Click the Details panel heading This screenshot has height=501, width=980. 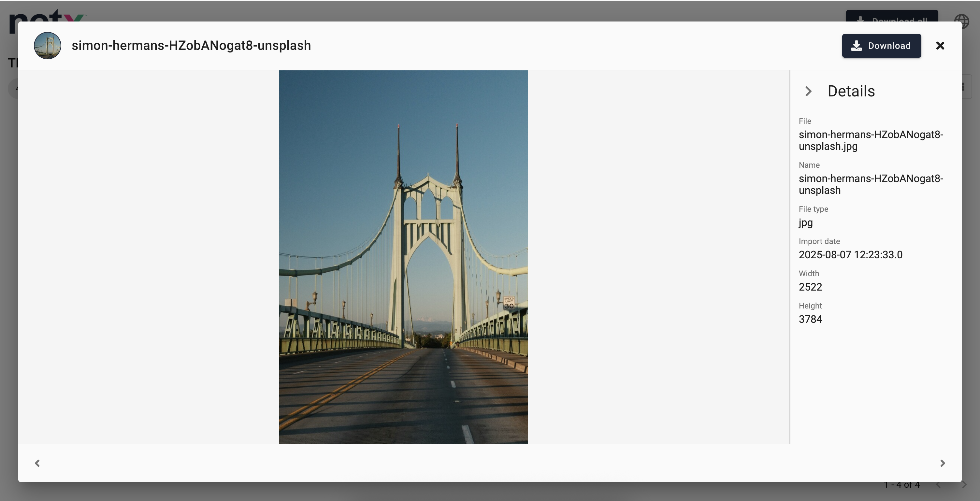pyautogui.click(x=851, y=91)
